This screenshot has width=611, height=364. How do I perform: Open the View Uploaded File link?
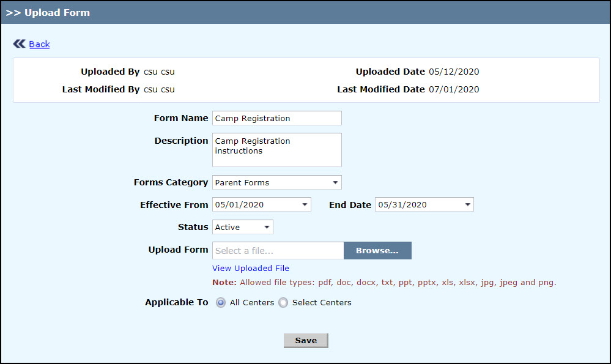(x=251, y=268)
